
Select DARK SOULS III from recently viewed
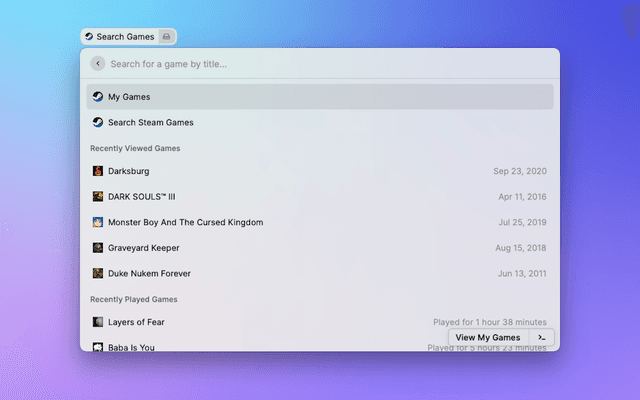[148, 197]
